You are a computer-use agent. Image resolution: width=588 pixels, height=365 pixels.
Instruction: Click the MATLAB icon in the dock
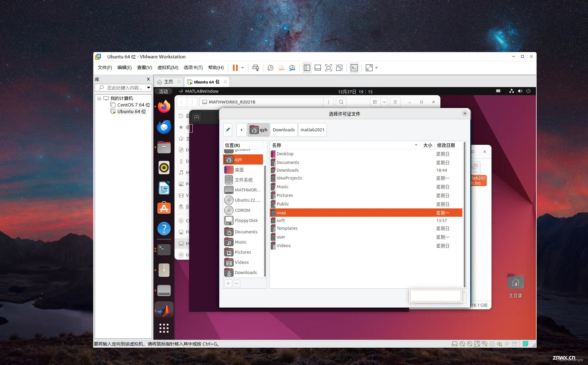click(164, 310)
